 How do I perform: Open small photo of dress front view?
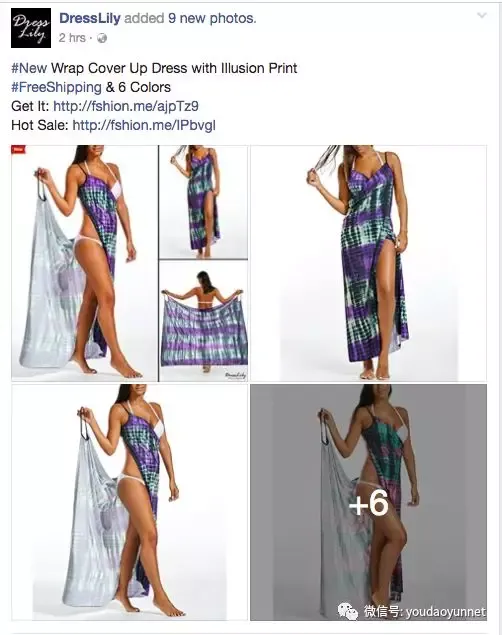tap(203, 202)
